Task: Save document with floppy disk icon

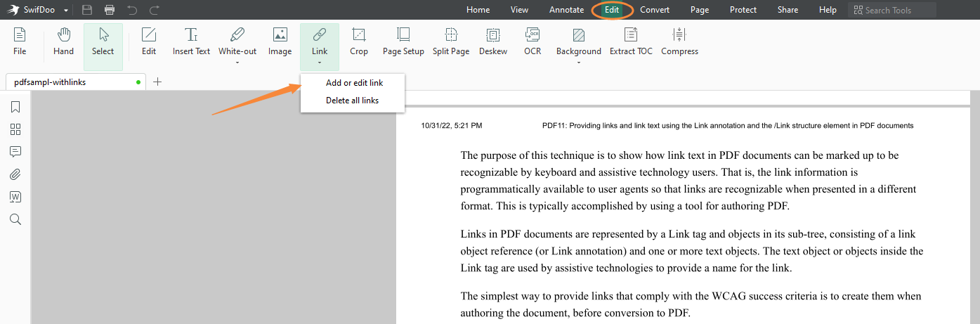Action: (x=87, y=10)
